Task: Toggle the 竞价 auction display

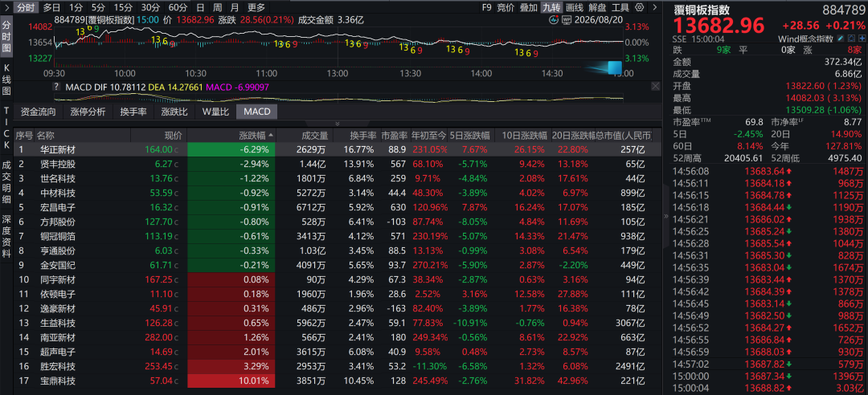Action: [x=506, y=8]
